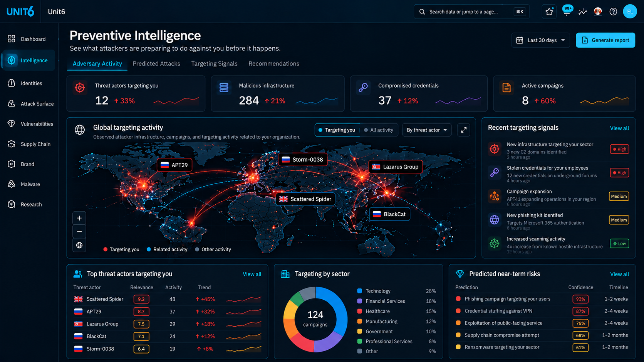Open the Brand section
The image size is (644, 362).
[21, 164]
